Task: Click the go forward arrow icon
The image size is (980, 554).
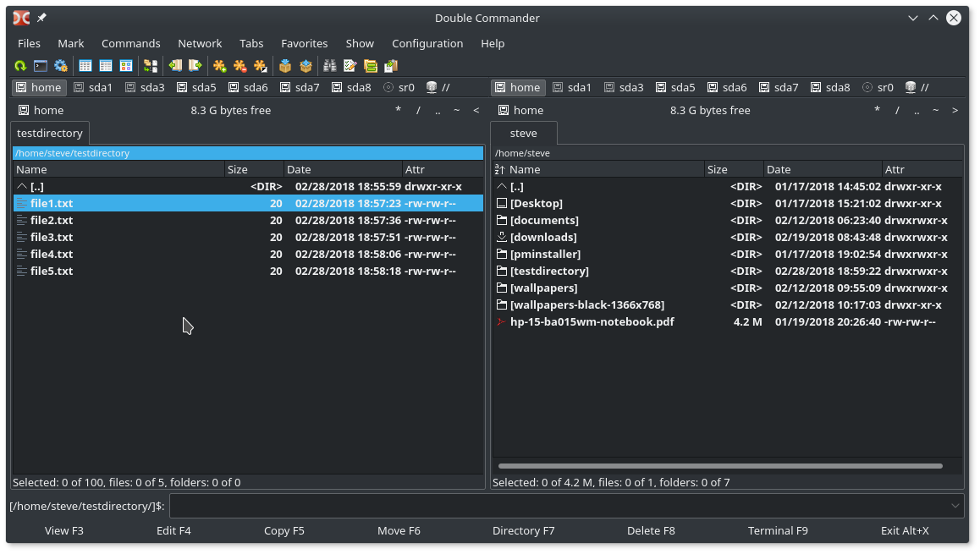Action: 195,66
